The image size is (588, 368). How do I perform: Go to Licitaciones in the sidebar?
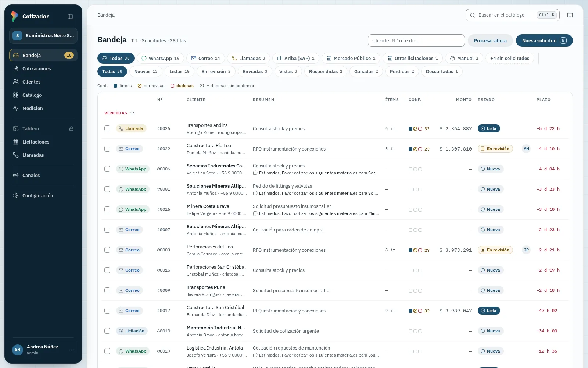[43, 142]
